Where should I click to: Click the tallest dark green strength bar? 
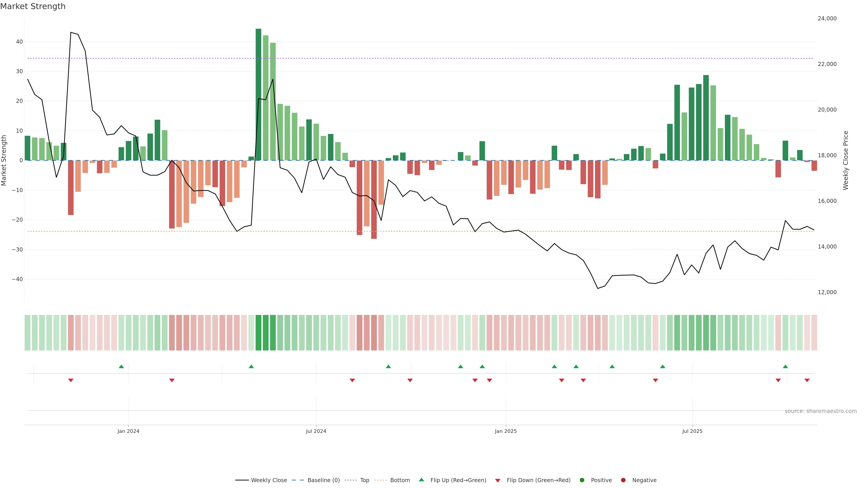pyautogui.click(x=258, y=94)
